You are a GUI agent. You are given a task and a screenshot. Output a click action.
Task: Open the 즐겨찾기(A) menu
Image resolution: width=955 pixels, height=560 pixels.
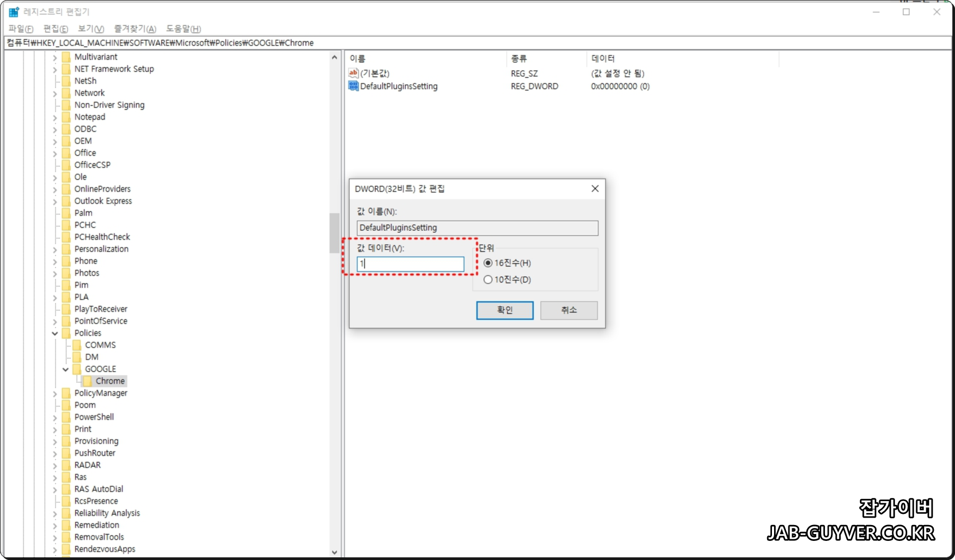coord(135,29)
